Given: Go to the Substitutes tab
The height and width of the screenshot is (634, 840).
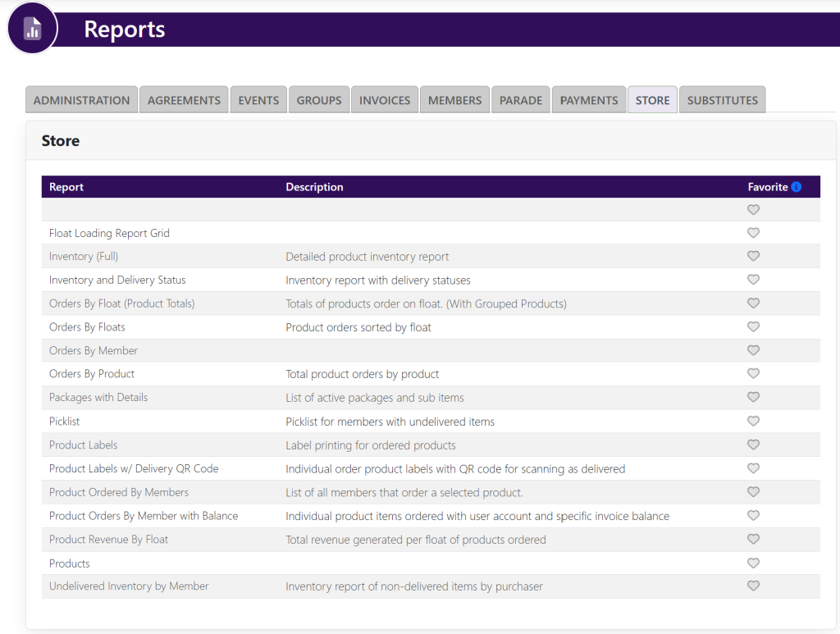Looking at the screenshot, I should [x=722, y=100].
